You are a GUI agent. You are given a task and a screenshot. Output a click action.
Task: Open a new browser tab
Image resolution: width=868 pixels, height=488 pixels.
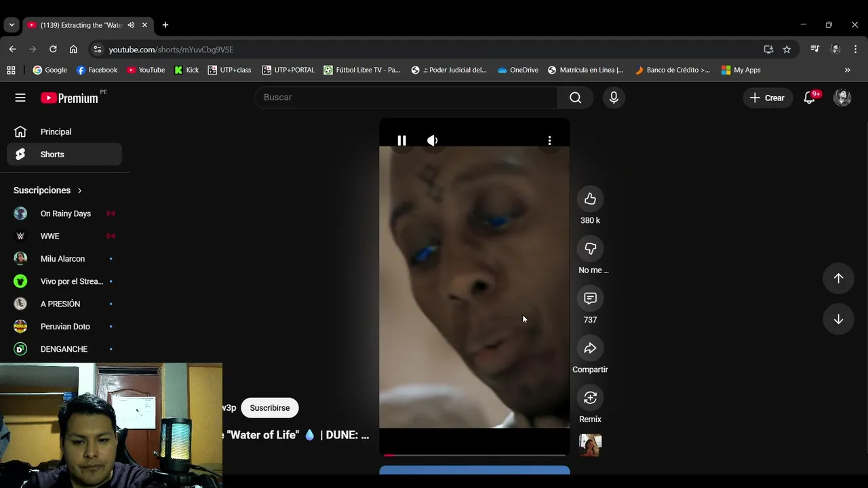click(165, 25)
